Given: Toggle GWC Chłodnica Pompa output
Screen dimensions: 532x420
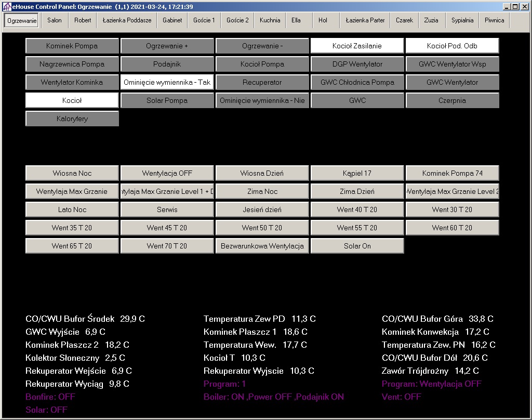Looking at the screenshot, I should [x=357, y=82].
